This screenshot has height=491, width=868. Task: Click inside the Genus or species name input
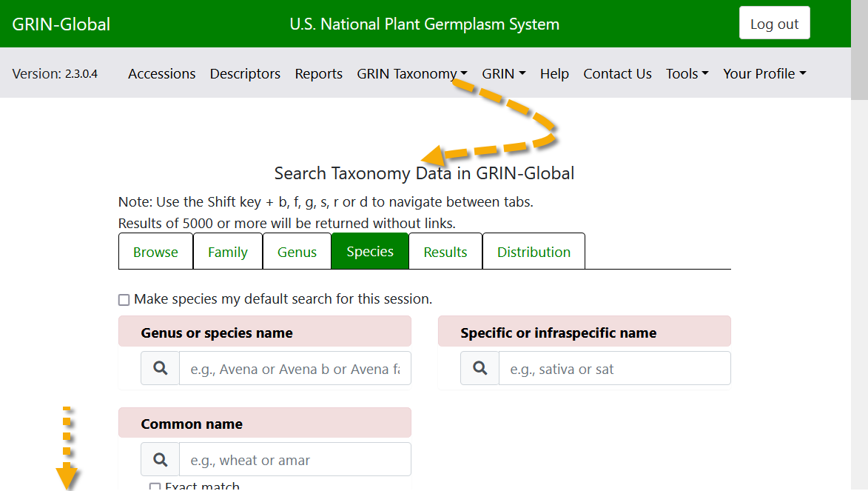[x=295, y=368]
